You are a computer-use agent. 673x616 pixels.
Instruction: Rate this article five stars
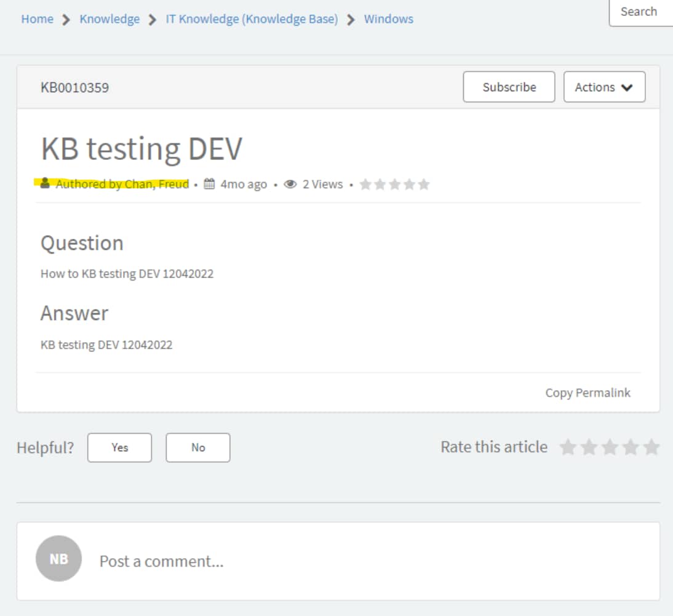point(651,447)
